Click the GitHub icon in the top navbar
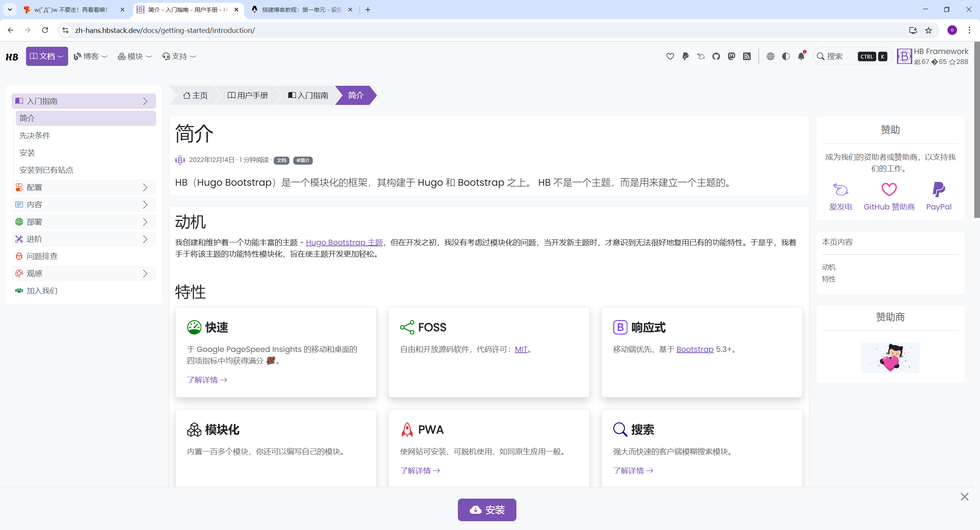The width and height of the screenshot is (980, 530). pyautogui.click(x=716, y=56)
